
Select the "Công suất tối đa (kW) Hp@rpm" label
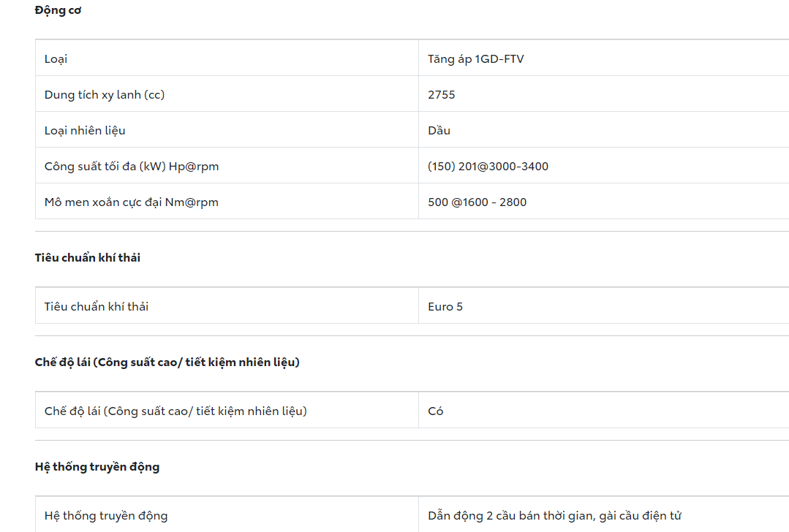[x=132, y=167]
